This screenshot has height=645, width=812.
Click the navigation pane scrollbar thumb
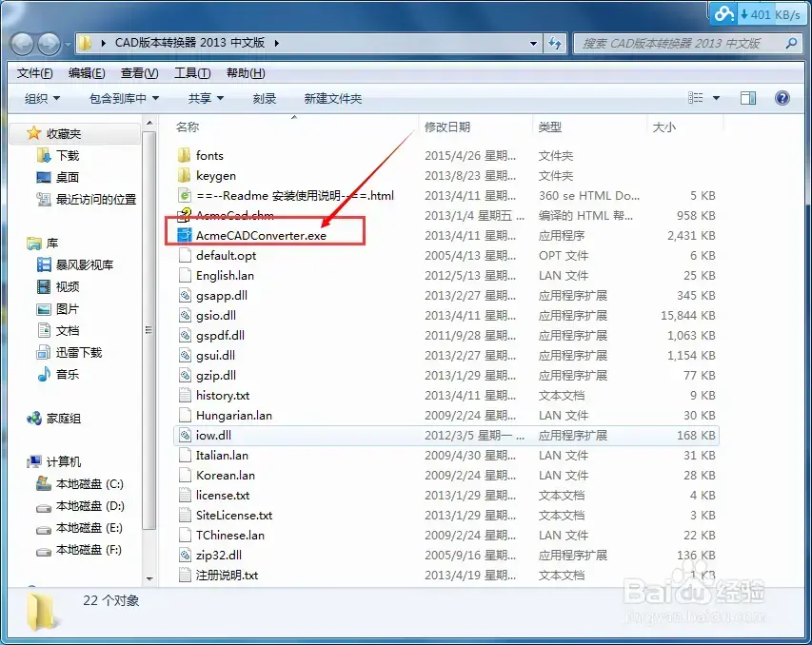pyautogui.click(x=149, y=330)
